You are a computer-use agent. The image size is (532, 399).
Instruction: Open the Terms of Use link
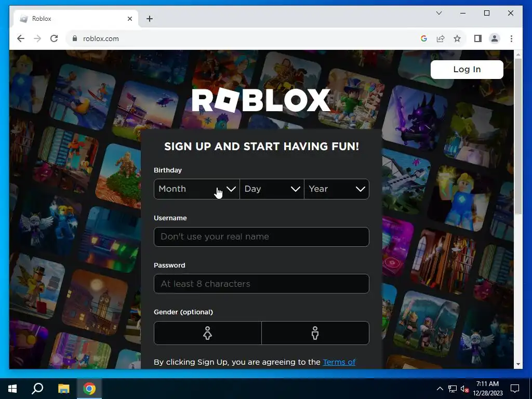pos(339,362)
